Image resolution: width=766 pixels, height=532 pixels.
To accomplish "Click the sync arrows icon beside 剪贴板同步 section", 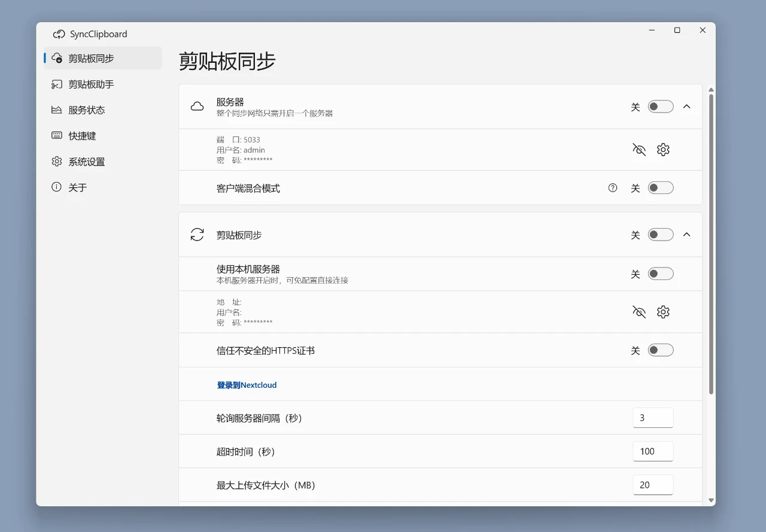I will [x=197, y=235].
